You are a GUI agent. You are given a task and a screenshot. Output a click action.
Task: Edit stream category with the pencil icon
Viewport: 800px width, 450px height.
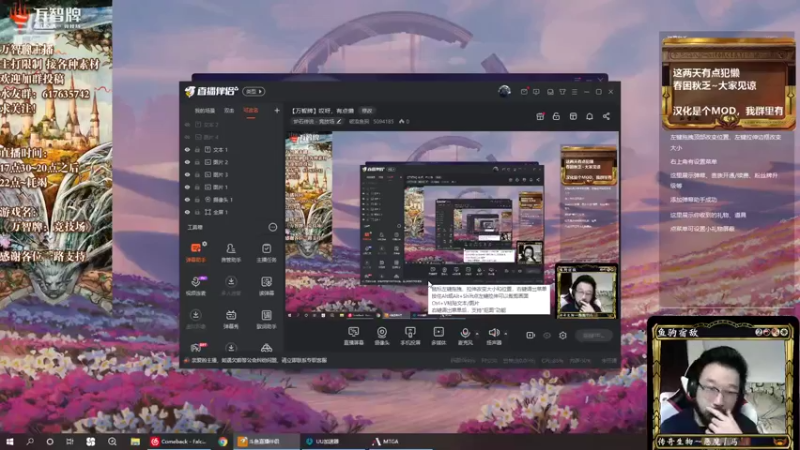339,121
